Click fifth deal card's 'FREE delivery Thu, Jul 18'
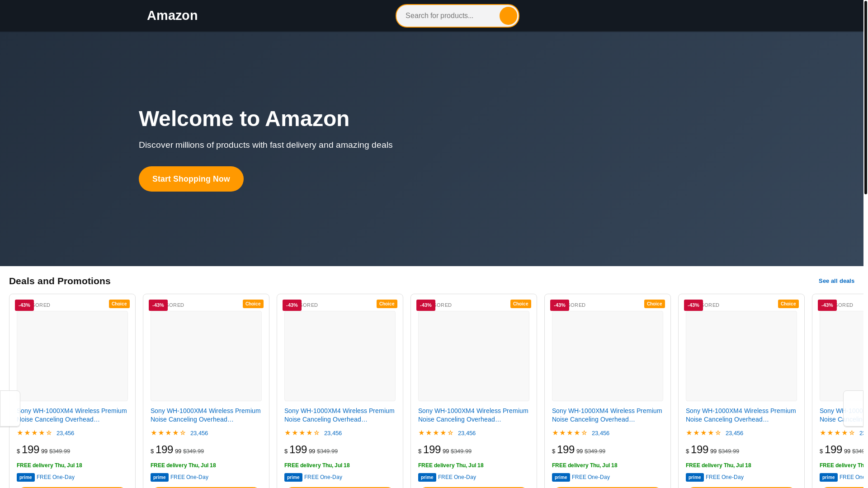Image resolution: width=868 pixels, height=488 pixels. coord(585,465)
